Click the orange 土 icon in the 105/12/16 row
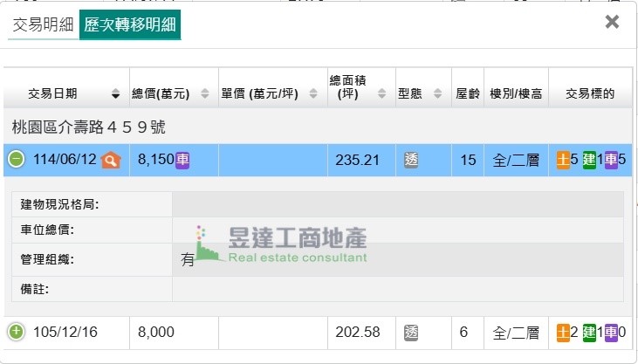 [x=563, y=333]
